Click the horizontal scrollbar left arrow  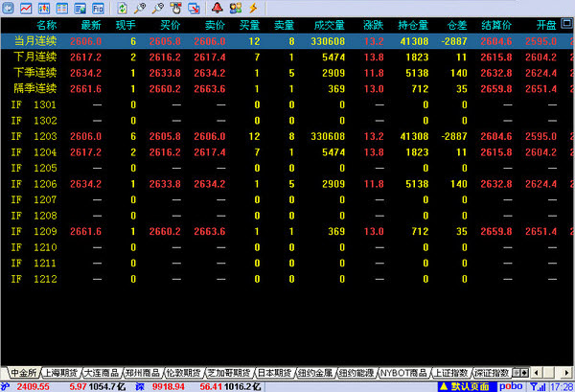coord(537,373)
